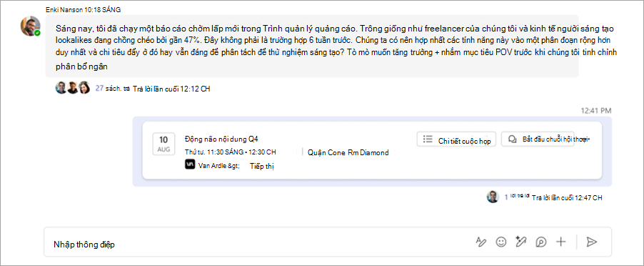Click the third replier avatar under Enki's post
Viewport: 644px width, 266px height.
[84, 88]
